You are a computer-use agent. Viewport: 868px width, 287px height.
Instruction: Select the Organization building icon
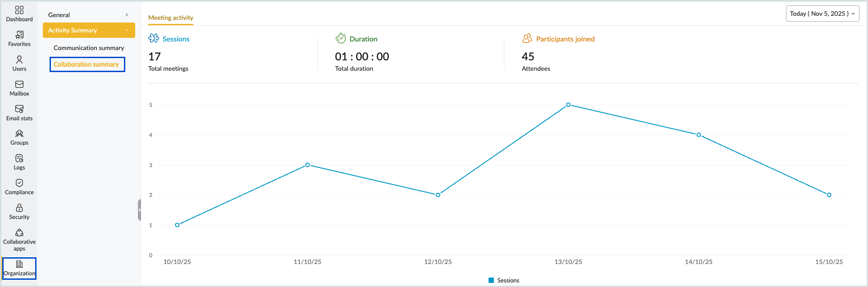(x=19, y=264)
